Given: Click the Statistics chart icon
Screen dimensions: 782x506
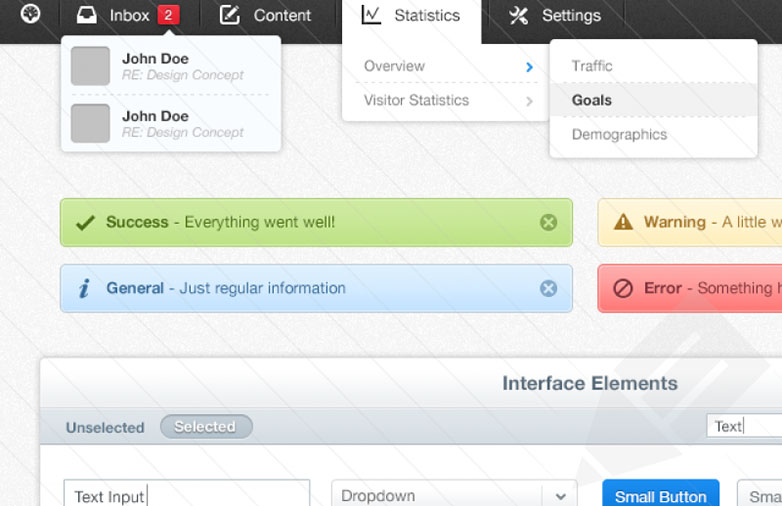Looking at the screenshot, I should coord(371,15).
